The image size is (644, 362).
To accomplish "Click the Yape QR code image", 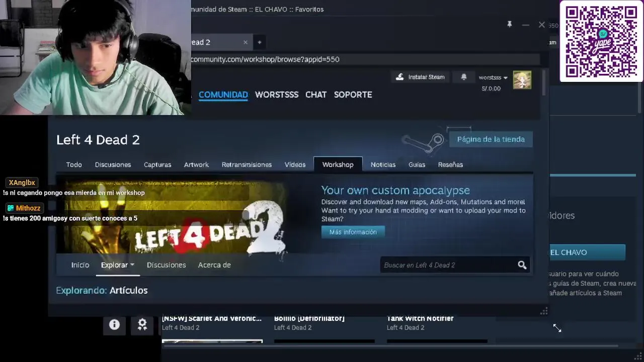I will pyautogui.click(x=601, y=41).
